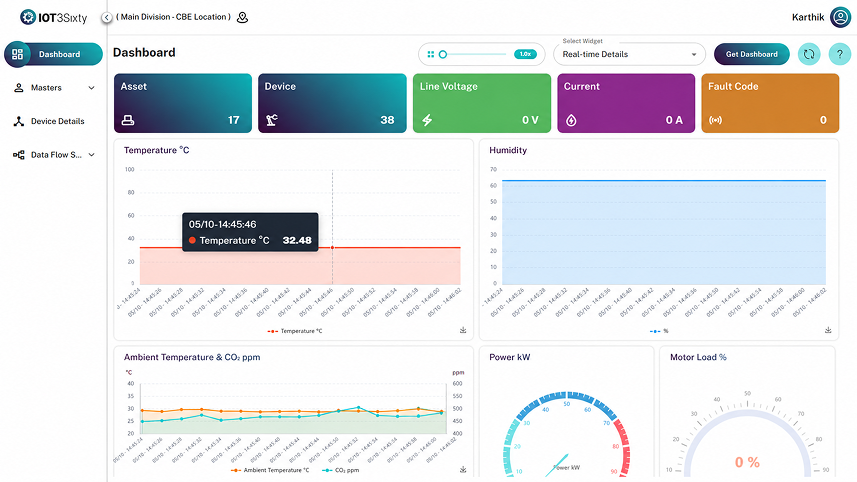Toggle Temperature °C legend in Temperature chart
857x482 pixels.
coord(295,331)
